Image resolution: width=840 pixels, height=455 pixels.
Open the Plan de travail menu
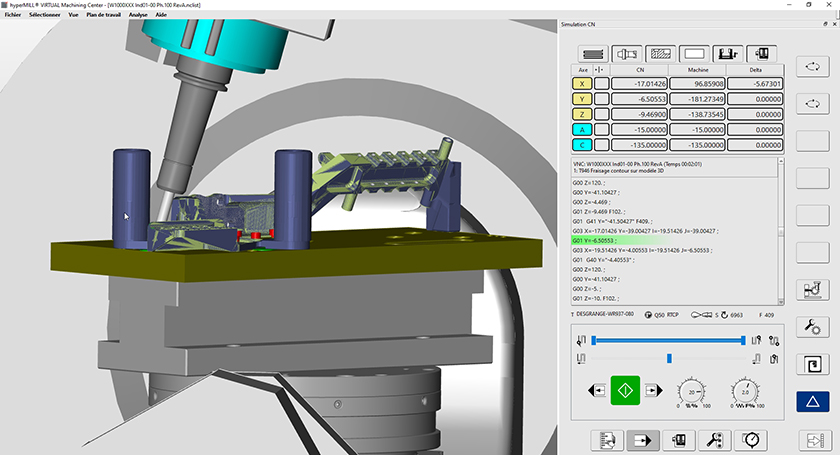click(x=103, y=16)
